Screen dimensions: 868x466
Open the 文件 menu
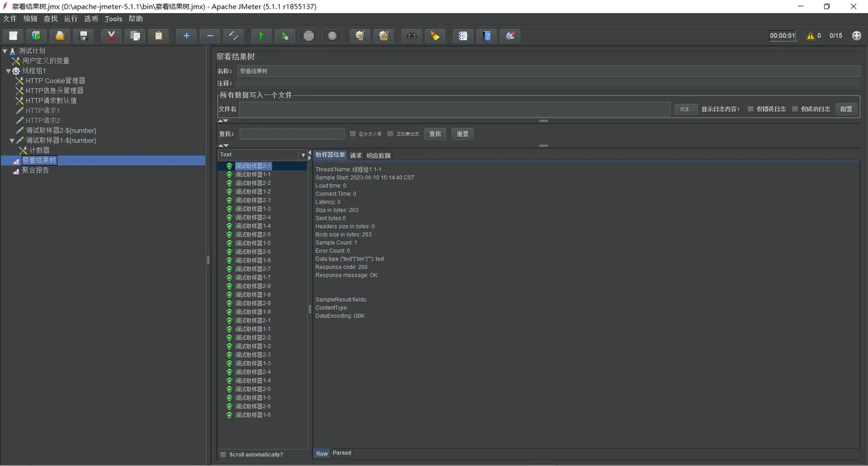click(x=10, y=19)
